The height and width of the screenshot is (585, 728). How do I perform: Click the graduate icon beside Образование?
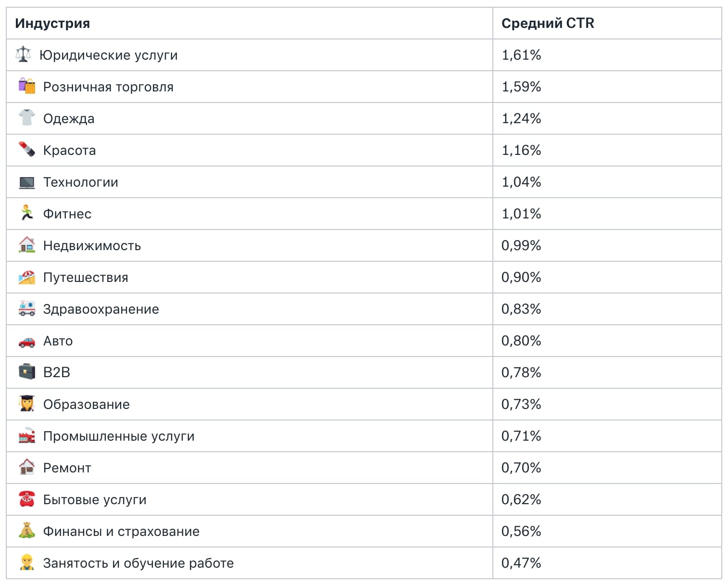pos(27,404)
